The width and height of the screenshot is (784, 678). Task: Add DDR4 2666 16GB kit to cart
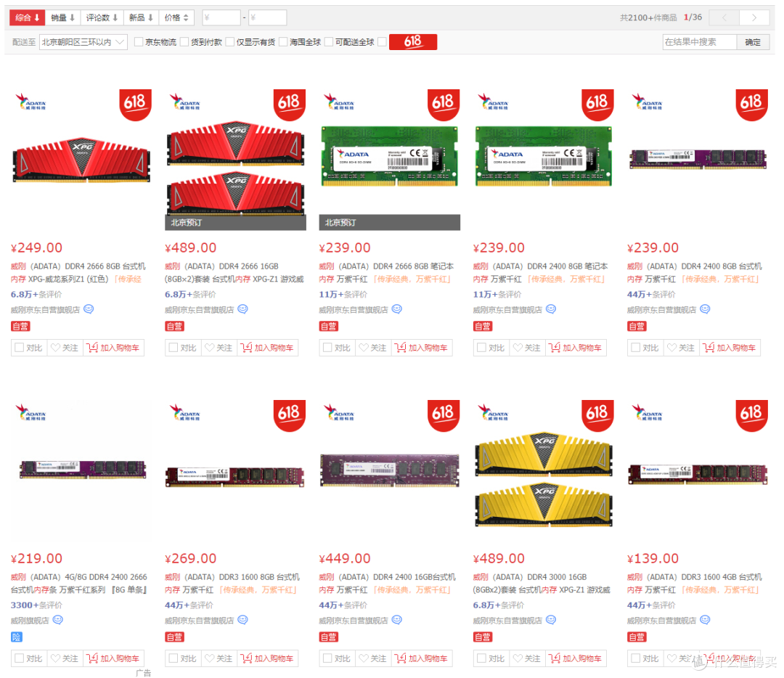click(267, 348)
